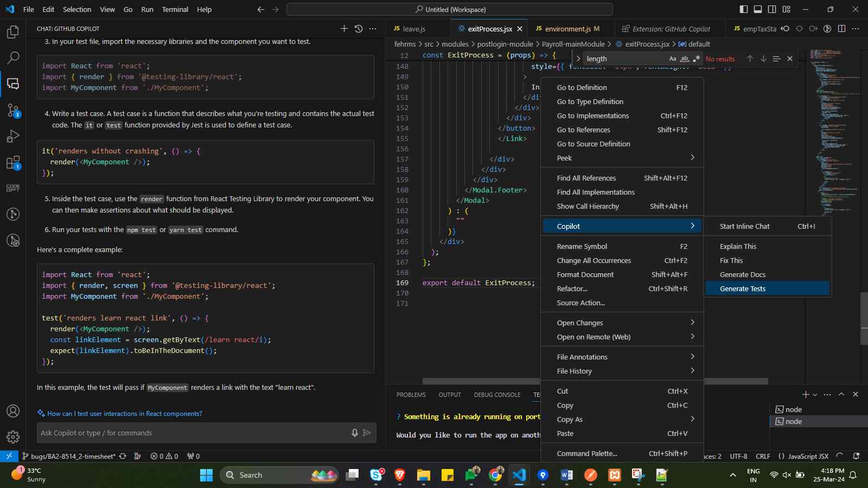Select Generate Tests in Copilot submenu

768,288
